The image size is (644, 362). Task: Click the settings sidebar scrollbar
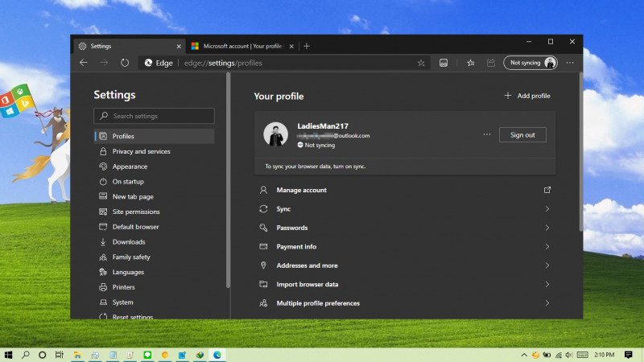[x=228, y=180]
